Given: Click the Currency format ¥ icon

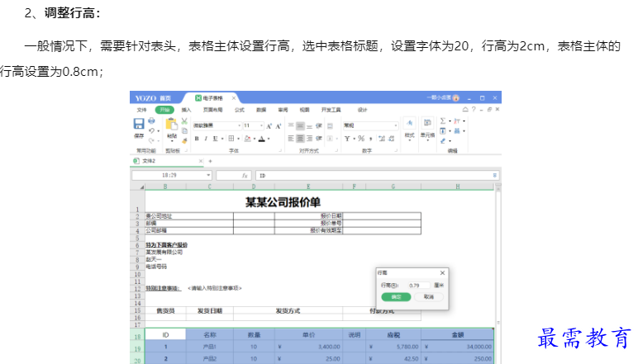Looking at the screenshot, I should pos(347,139).
